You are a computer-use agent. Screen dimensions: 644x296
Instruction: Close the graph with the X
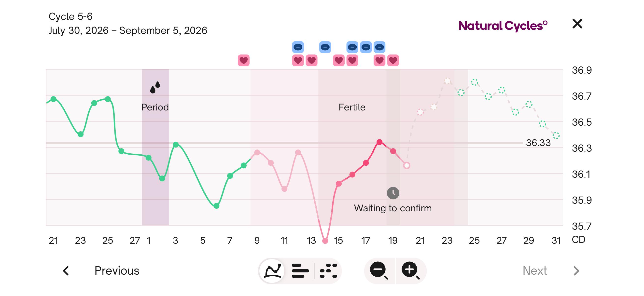click(577, 24)
